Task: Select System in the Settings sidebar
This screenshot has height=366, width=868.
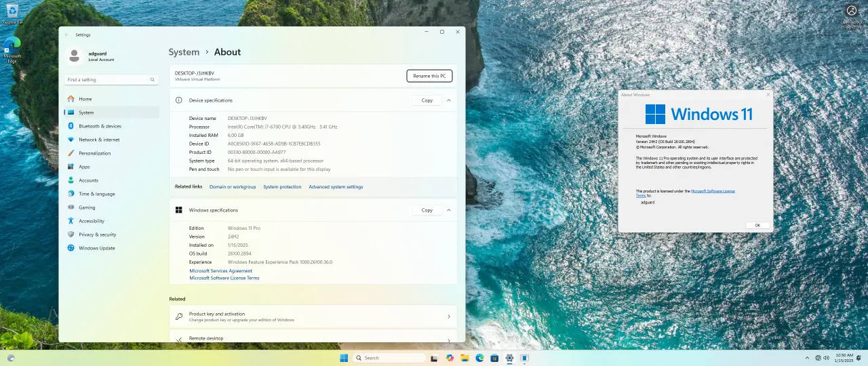Action: point(112,113)
